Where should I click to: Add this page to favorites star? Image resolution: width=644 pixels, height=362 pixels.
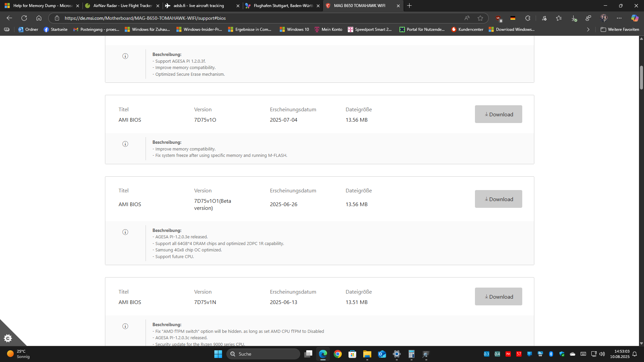coord(480,18)
